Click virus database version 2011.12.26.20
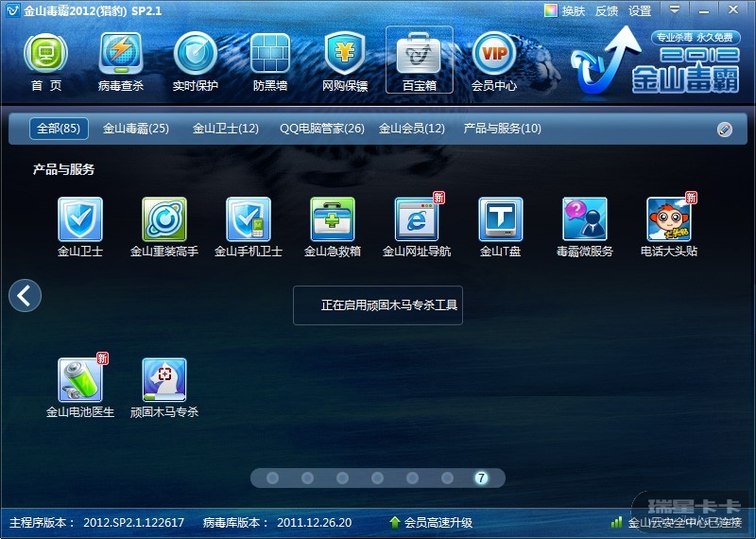The height and width of the screenshot is (539, 756). pos(315,523)
